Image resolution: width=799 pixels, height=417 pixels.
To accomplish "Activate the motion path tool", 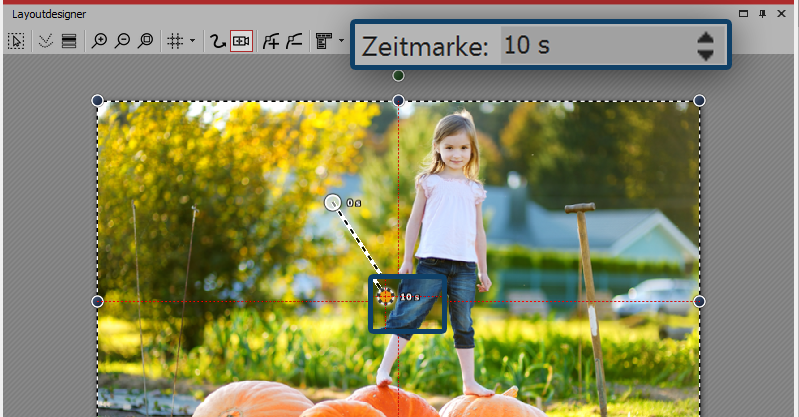I will click(218, 41).
